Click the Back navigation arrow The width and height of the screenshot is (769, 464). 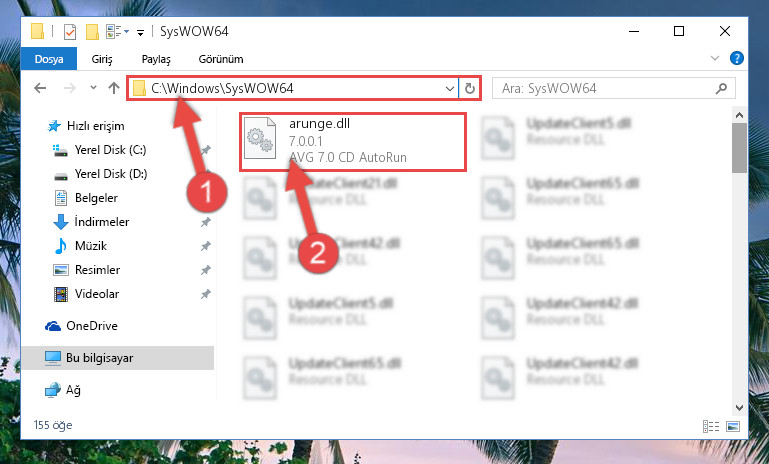pos(40,88)
